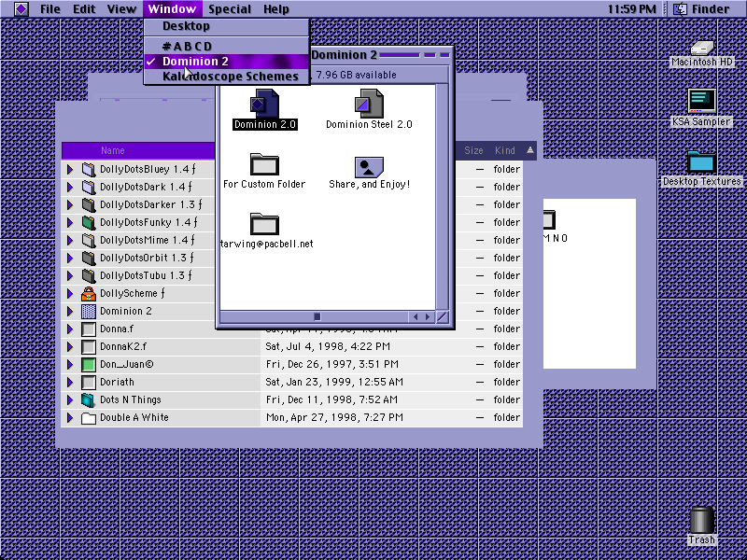Select the DollyDotsOrbit 1.3 ƒ folder icon
Image resolution: width=747 pixels, height=560 pixels.
pyautogui.click(x=88, y=258)
